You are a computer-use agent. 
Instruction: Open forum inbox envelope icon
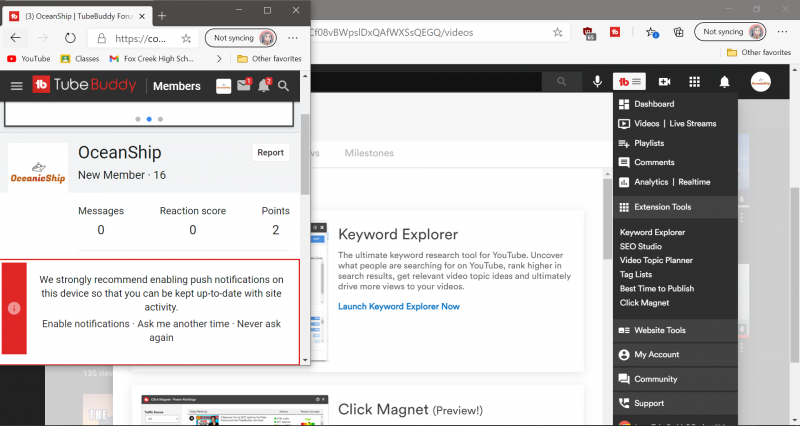point(243,86)
